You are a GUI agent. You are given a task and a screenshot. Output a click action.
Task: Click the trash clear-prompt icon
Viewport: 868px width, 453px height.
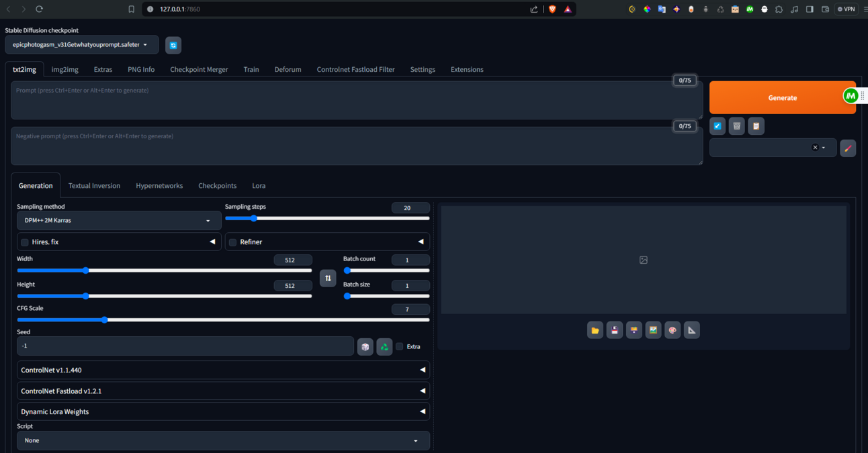tap(737, 126)
